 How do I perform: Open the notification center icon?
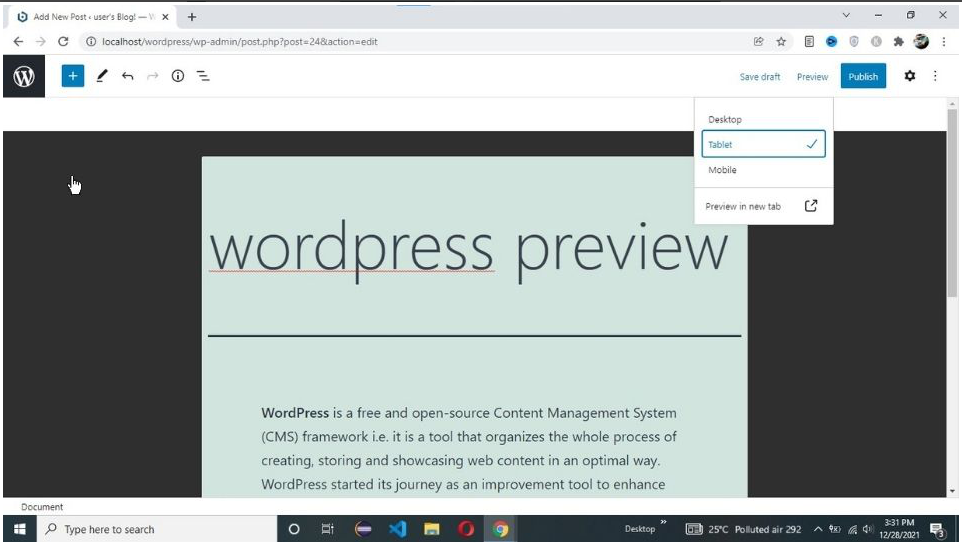tap(937, 530)
